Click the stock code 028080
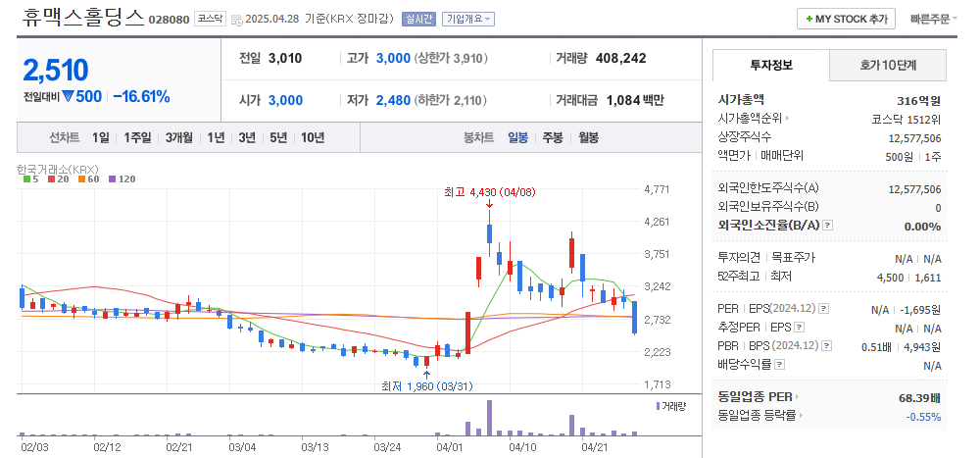 169,20
